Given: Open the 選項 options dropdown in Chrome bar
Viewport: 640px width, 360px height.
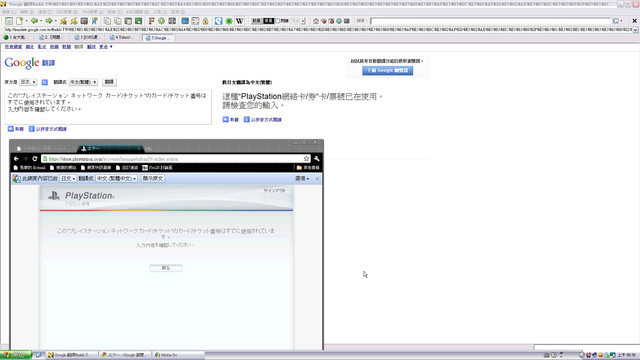Looking at the screenshot, I should 302,178.
